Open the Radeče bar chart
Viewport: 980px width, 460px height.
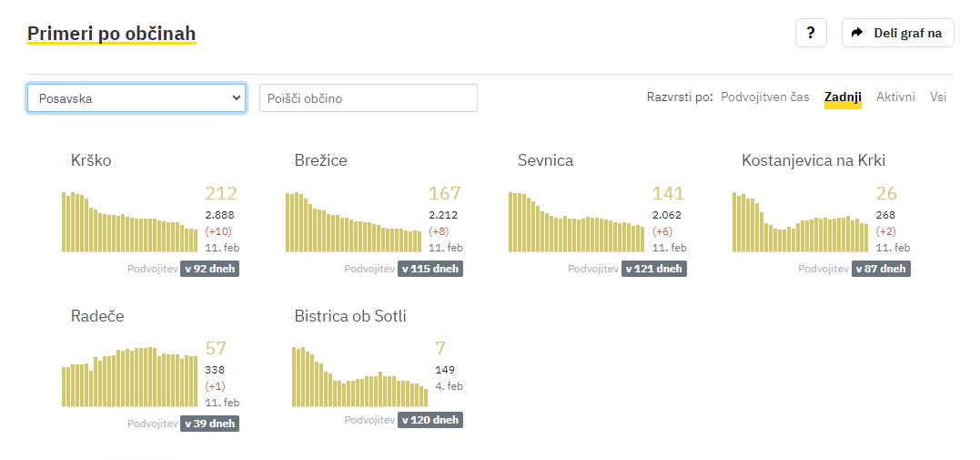tap(129, 377)
